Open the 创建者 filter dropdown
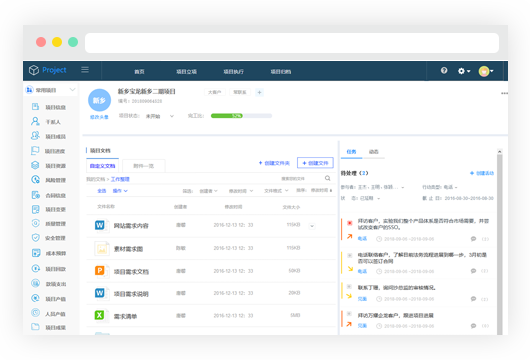 (208, 191)
